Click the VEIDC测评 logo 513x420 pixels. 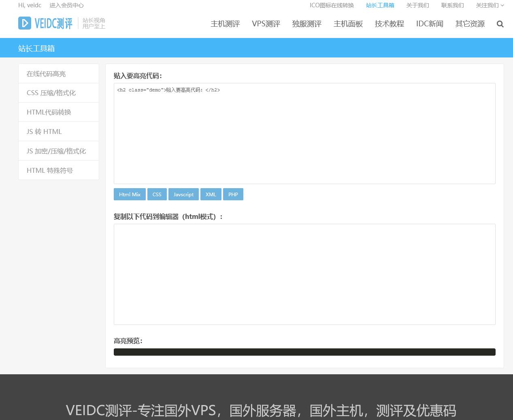coord(45,23)
